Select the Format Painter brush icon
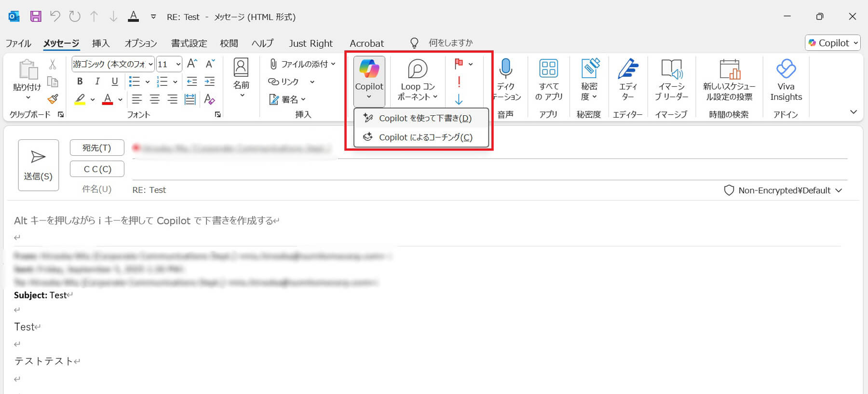Screen dimensions: 868x394 click(x=53, y=99)
